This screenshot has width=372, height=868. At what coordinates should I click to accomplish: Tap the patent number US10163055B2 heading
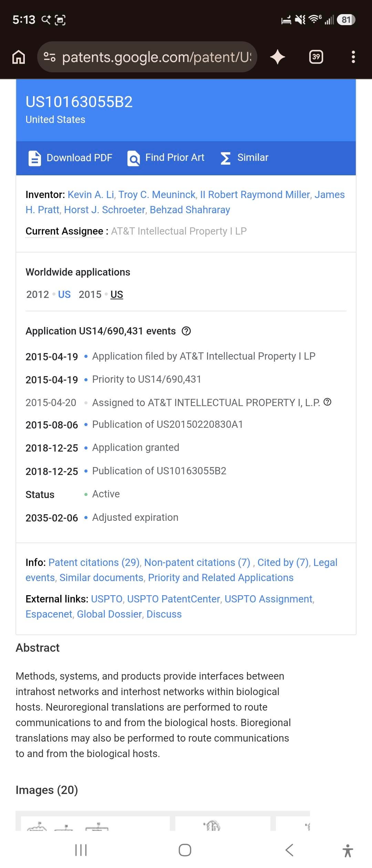(x=79, y=102)
